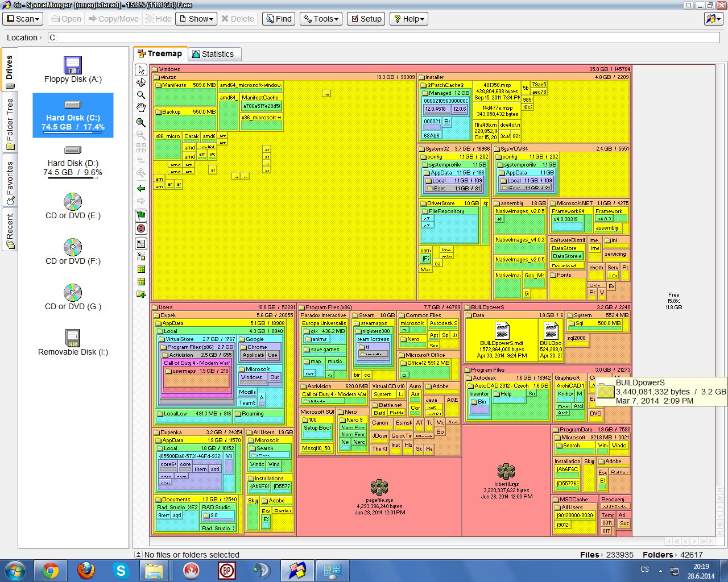Toggle the green flag button
Viewport: 728px width, 582px height.
(x=141, y=215)
